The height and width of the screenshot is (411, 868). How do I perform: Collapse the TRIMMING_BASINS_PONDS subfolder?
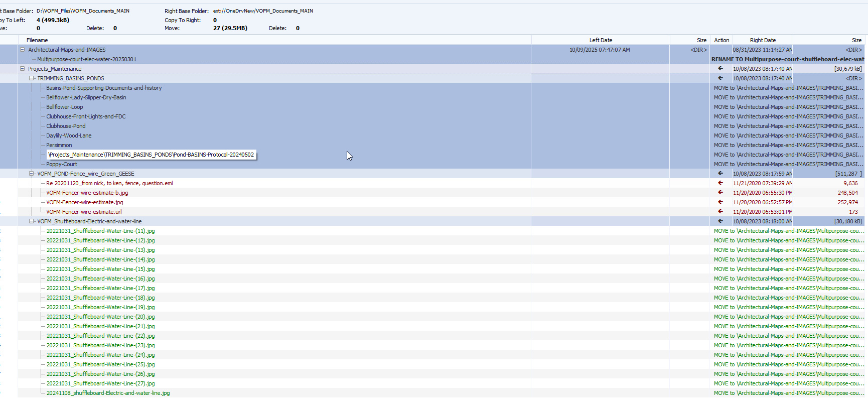click(x=31, y=78)
